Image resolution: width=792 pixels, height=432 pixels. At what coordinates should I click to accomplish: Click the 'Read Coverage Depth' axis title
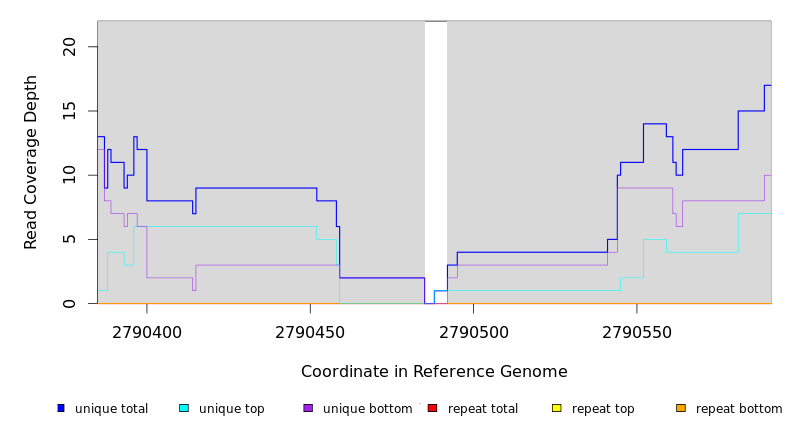pos(32,162)
